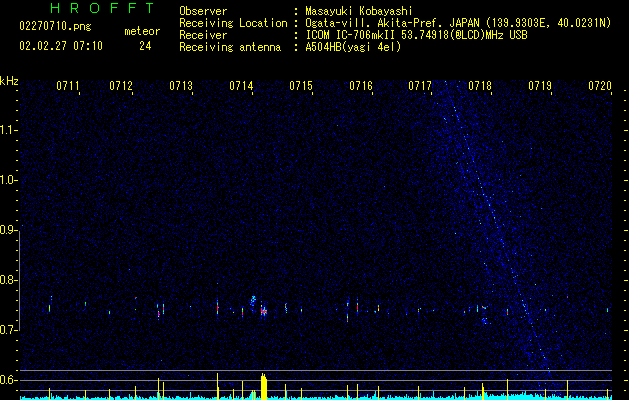Image resolution: width=629 pixels, height=400 pixels.
Task: Click the 0720 time marker
Action: [x=600, y=85]
